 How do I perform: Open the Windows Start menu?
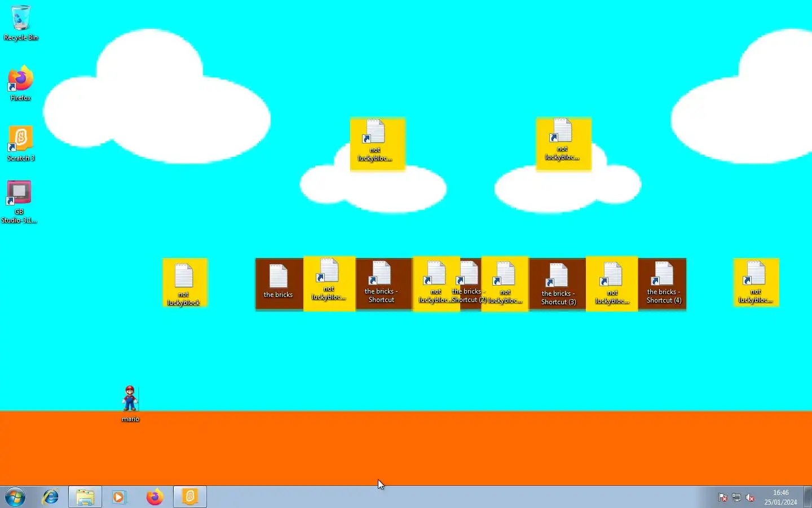[x=15, y=497]
